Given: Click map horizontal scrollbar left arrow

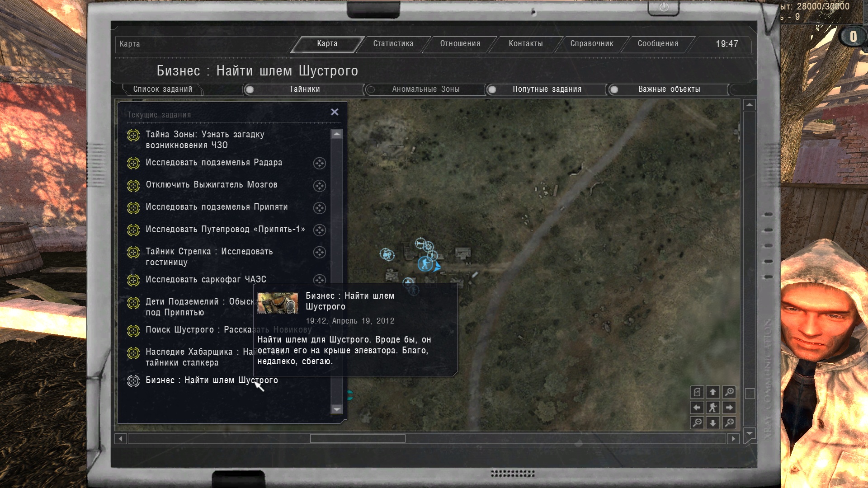Looking at the screenshot, I should point(121,439).
